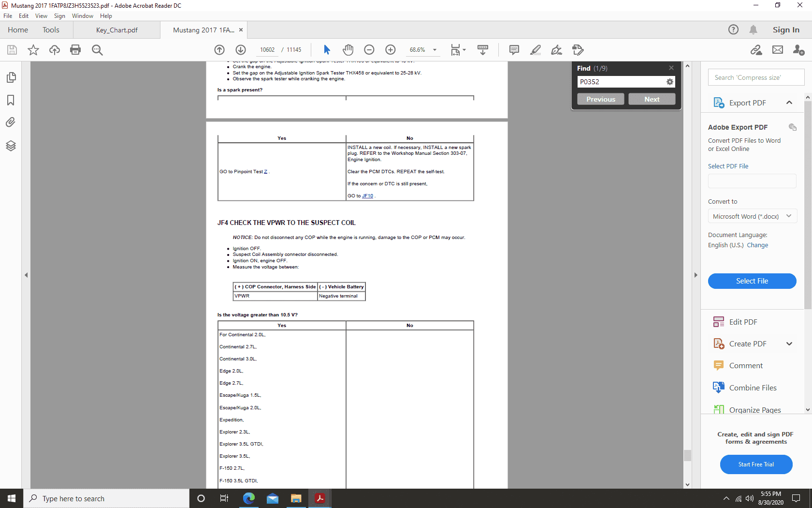Collapse the Export PDF section
The height and width of the screenshot is (508, 812).
pyautogui.click(x=789, y=103)
